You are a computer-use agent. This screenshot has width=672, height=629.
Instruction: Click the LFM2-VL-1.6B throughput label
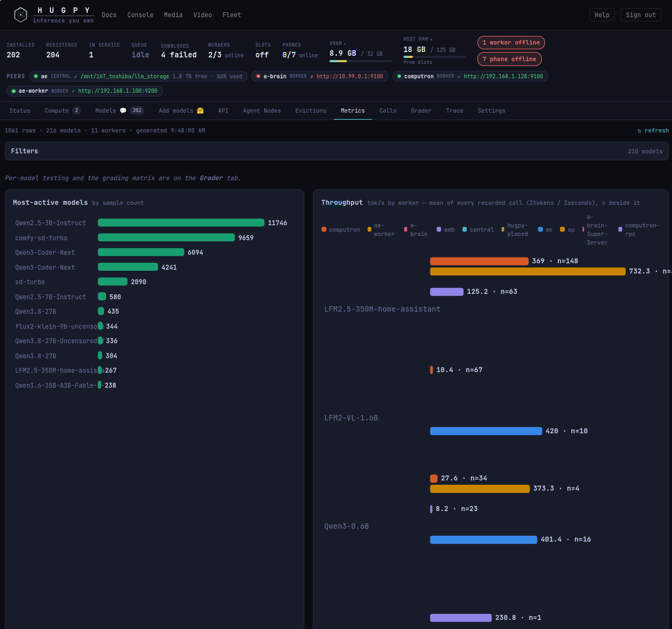tap(351, 418)
